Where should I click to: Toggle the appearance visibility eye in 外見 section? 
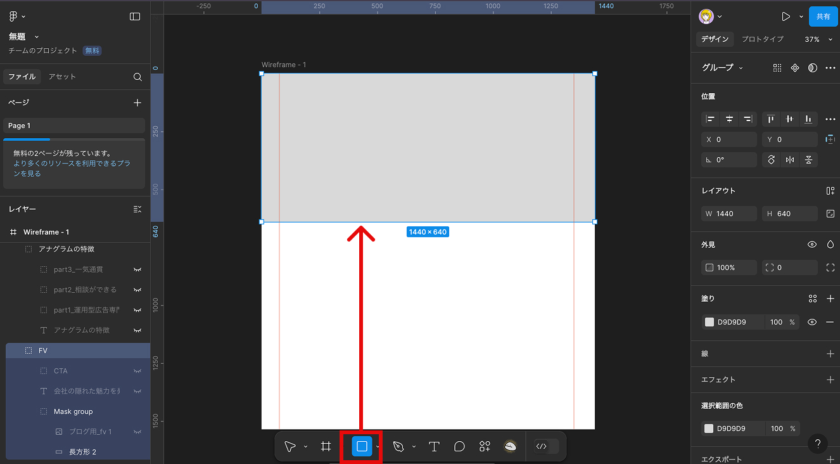pos(812,244)
